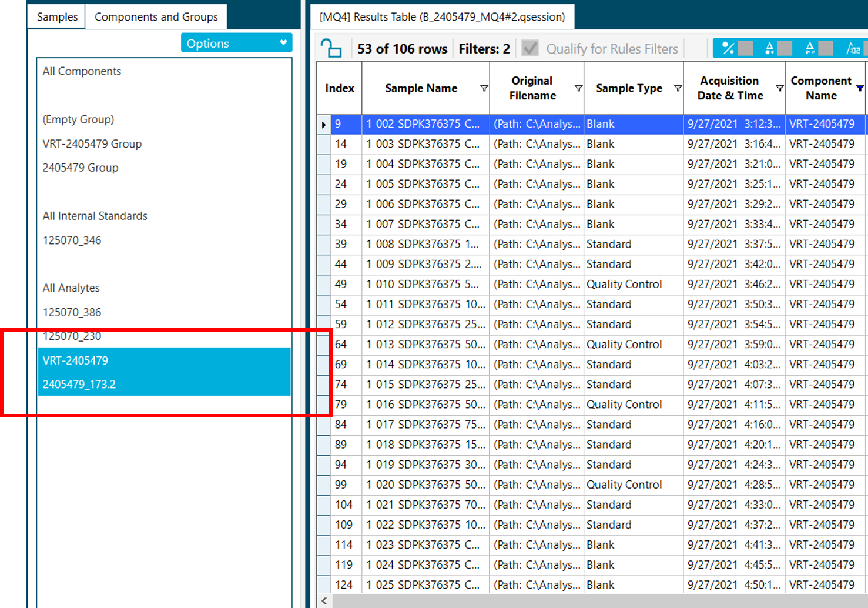Screen dimensions: 868x608
Task: Click the gray swatch beside second filter icon
Action: 785,48
